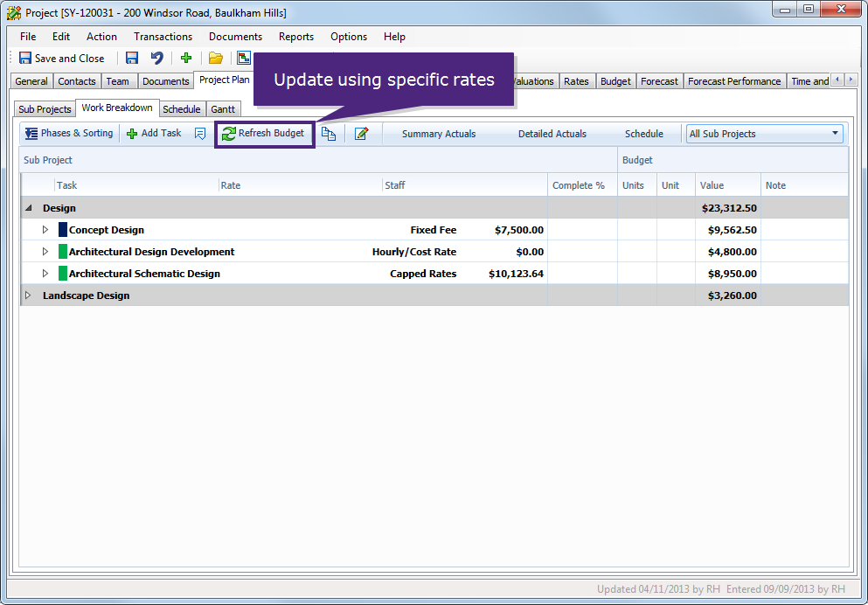Image resolution: width=868 pixels, height=605 pixels.
Task: Expand the Landscape Design sub project
Action: click(28, 296)
